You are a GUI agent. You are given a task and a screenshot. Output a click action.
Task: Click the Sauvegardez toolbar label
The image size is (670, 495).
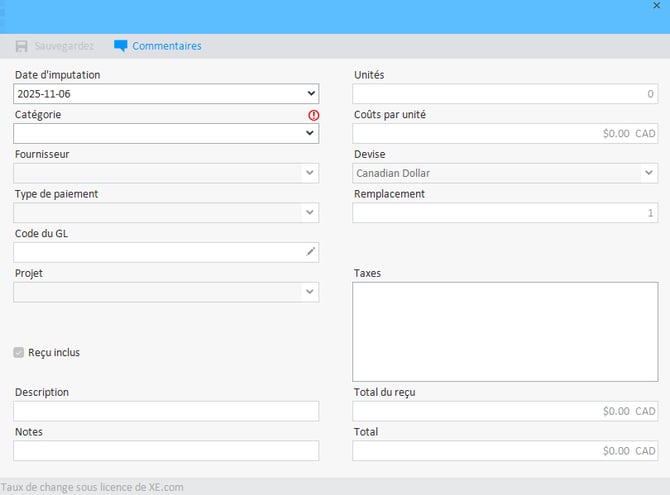pyautogui.click(x=64, y=46)
